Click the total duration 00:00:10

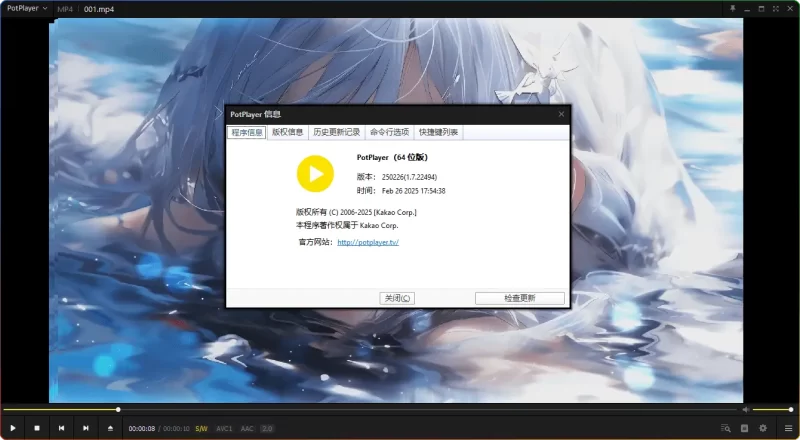176,429
